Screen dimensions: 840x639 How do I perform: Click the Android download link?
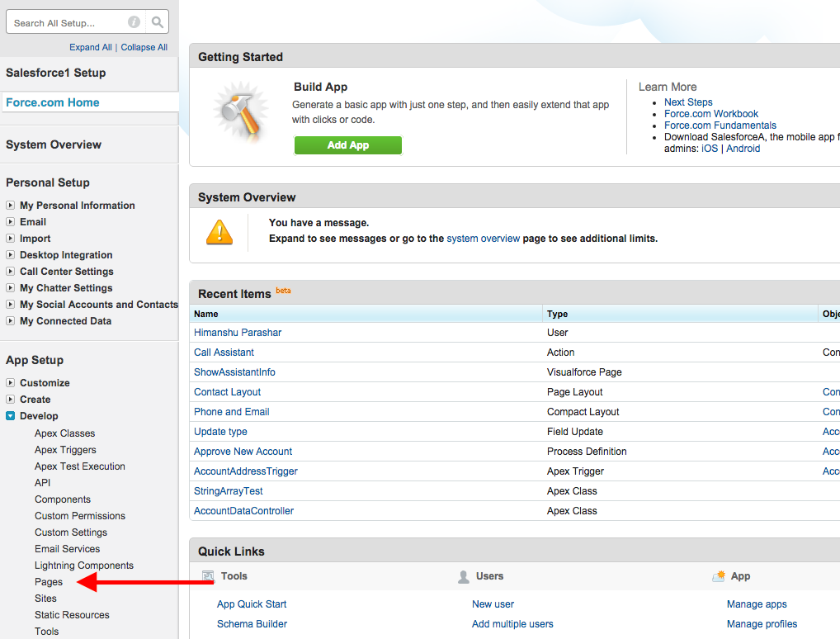[743, 149]
